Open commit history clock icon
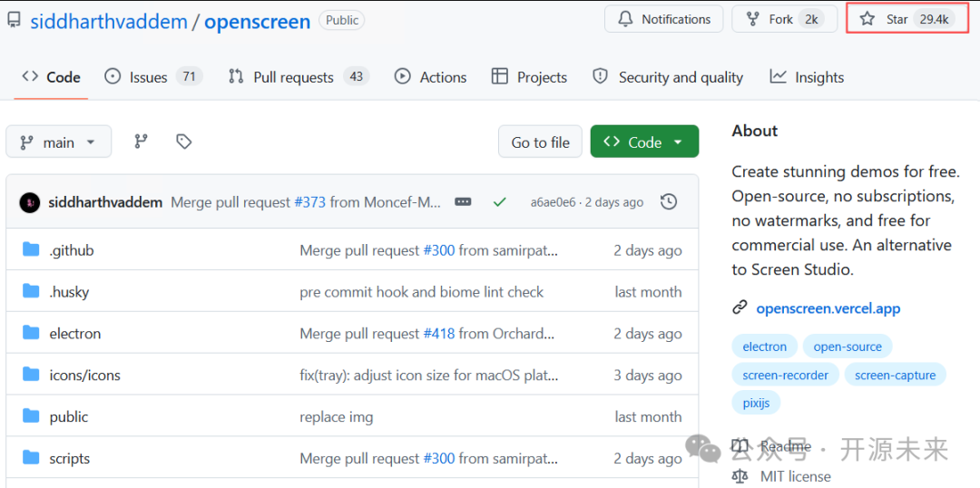The image size is (980, 488). pos(669,202)
